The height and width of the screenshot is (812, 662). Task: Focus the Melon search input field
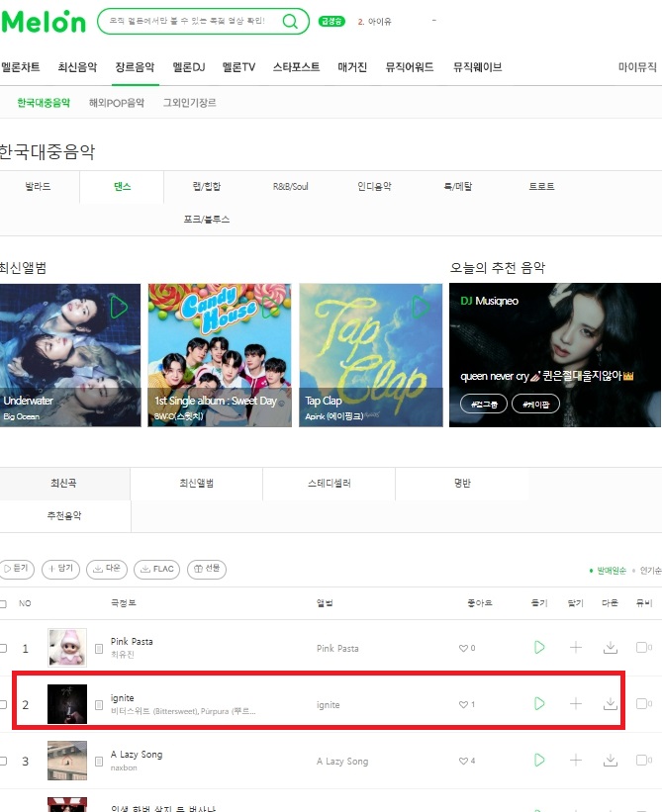[x=189, y=21]
